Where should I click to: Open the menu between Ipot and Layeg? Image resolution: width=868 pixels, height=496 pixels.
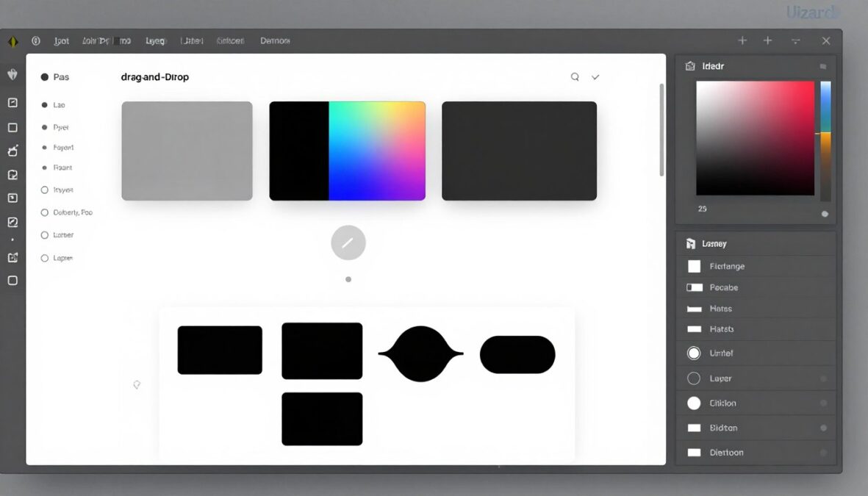point(107,41)
